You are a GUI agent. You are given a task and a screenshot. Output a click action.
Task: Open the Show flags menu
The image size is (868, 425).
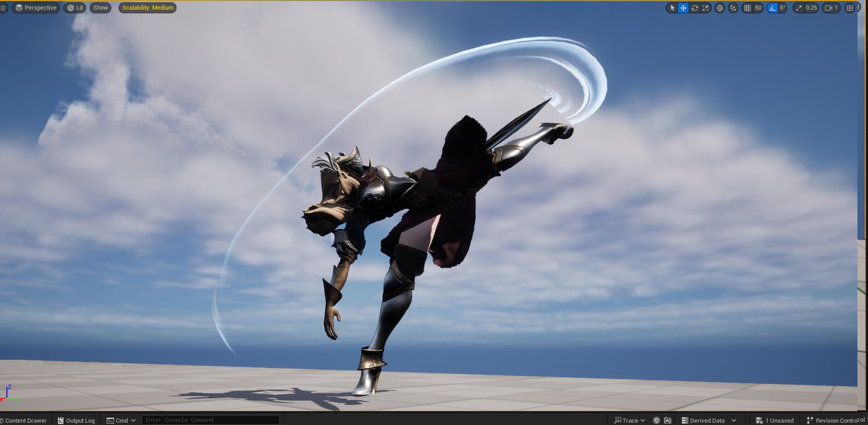pos(100,7)
